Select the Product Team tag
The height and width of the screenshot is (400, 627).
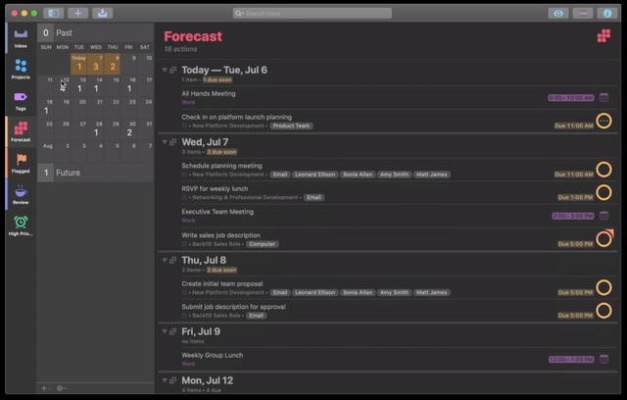(x=289, y=126)
